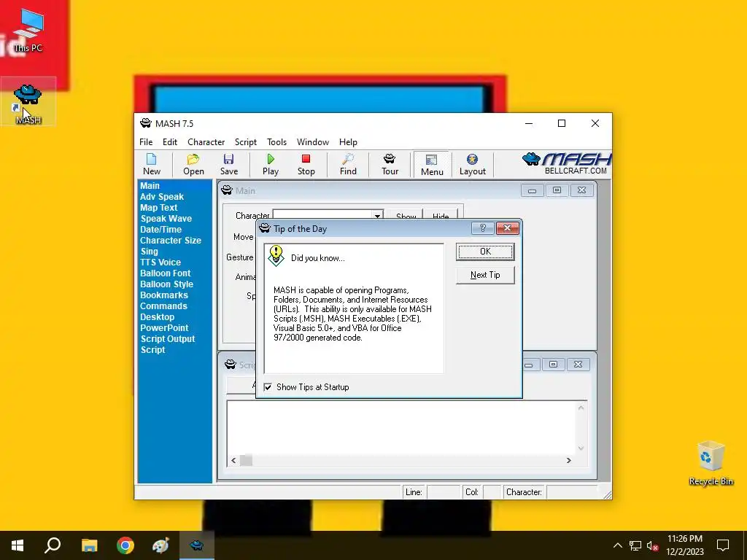The image size is (747, 560).
Task: Select Adv Speak in the sidebar
Action: coord(162,197)
